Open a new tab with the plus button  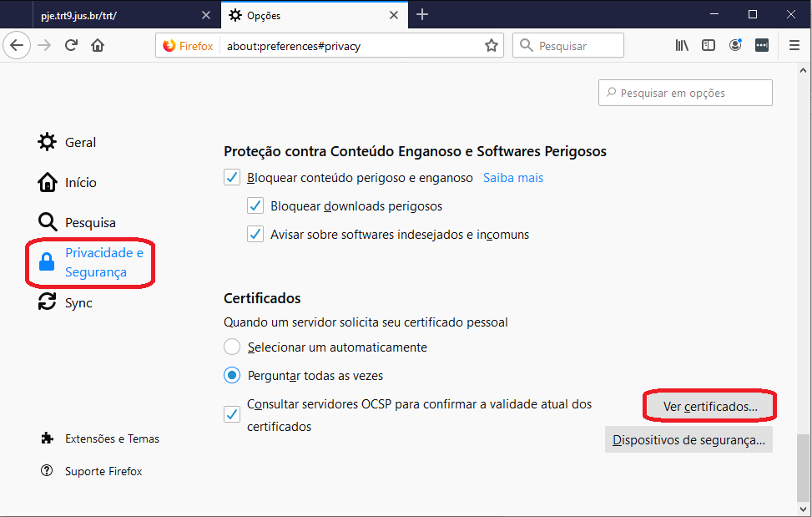(x=422, y=14)
